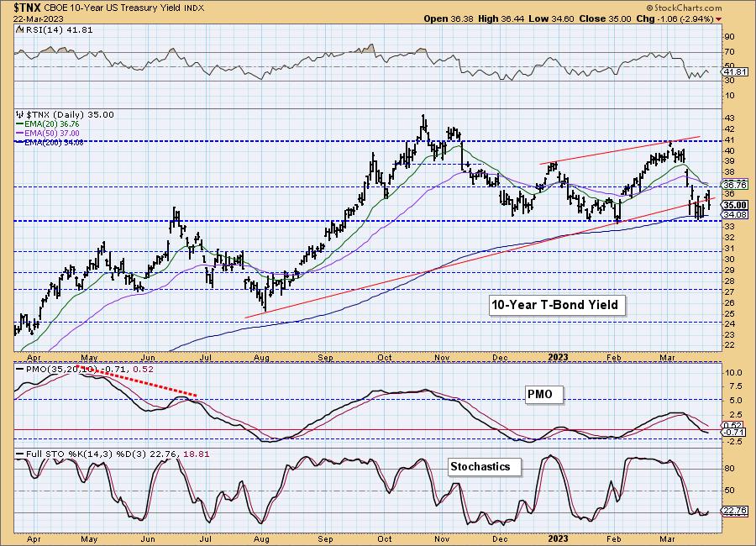The height and width of the screenshot is (546, 756).
Task: Click the 22.76 stochastics value tag
Action: point(735,511)
